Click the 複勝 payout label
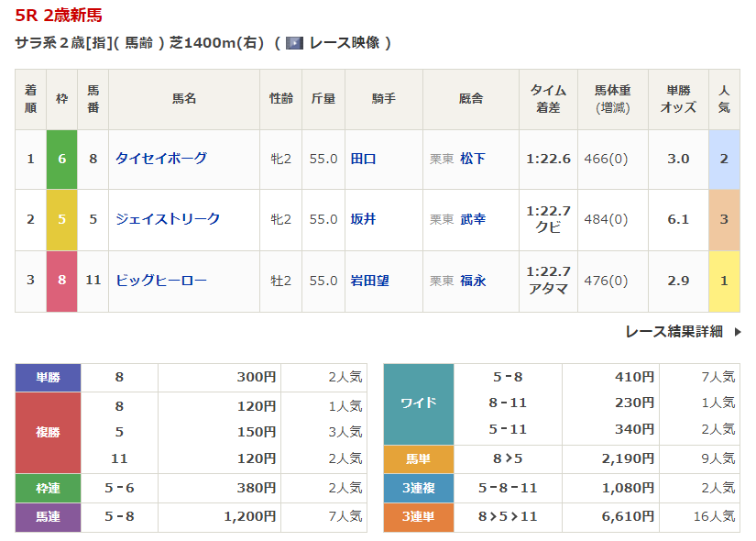The image size is (756, 541). pos(48,433)
